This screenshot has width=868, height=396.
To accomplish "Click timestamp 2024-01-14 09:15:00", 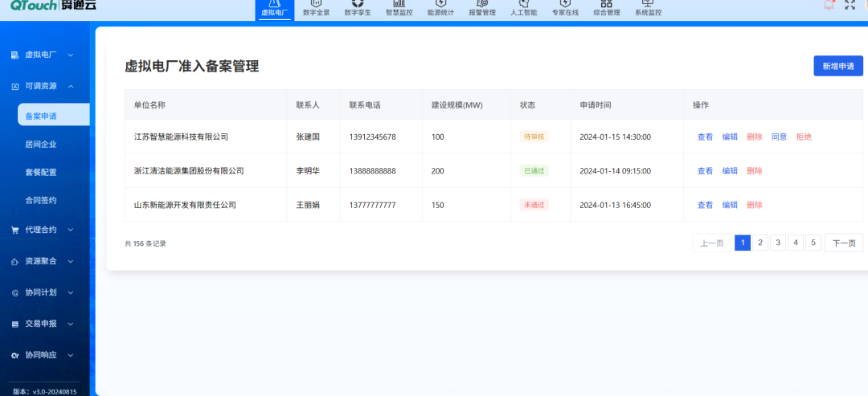I will 615,171.
